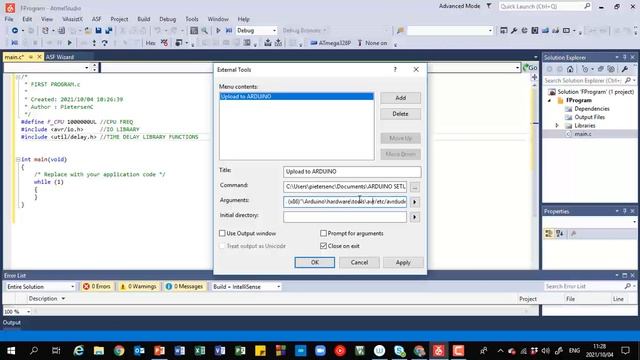Select the Output tab at the bottom

tap(12, 322)
